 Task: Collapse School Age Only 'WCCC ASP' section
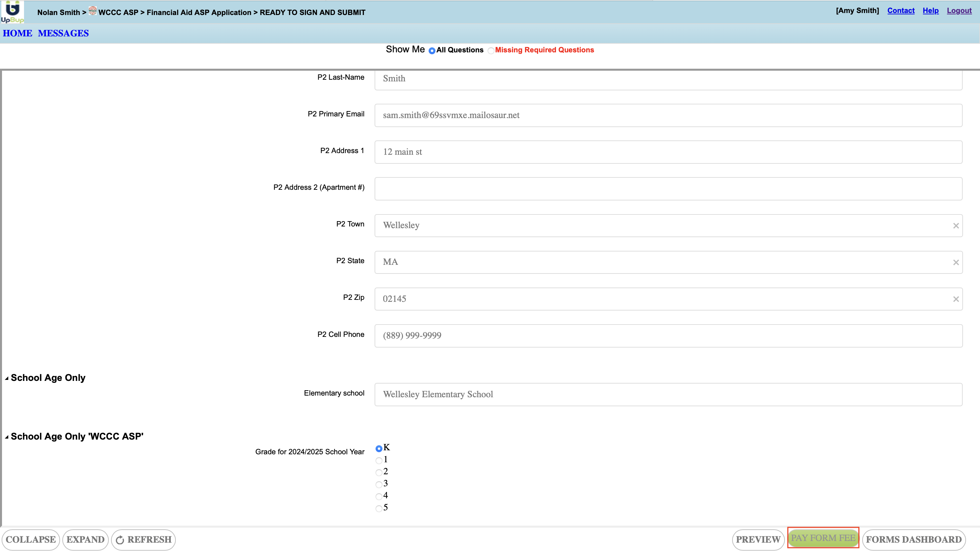(7, 437)
